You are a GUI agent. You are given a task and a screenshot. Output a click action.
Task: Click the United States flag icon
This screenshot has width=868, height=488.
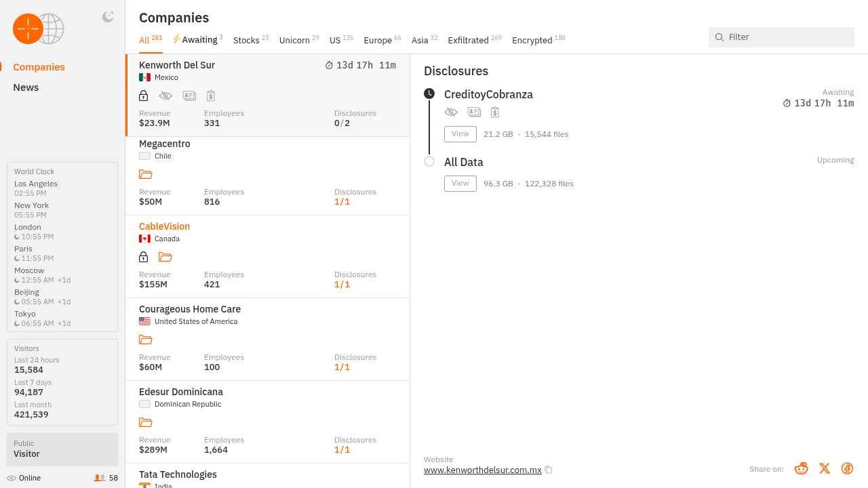pyautogui.click(x=144, y=321)
